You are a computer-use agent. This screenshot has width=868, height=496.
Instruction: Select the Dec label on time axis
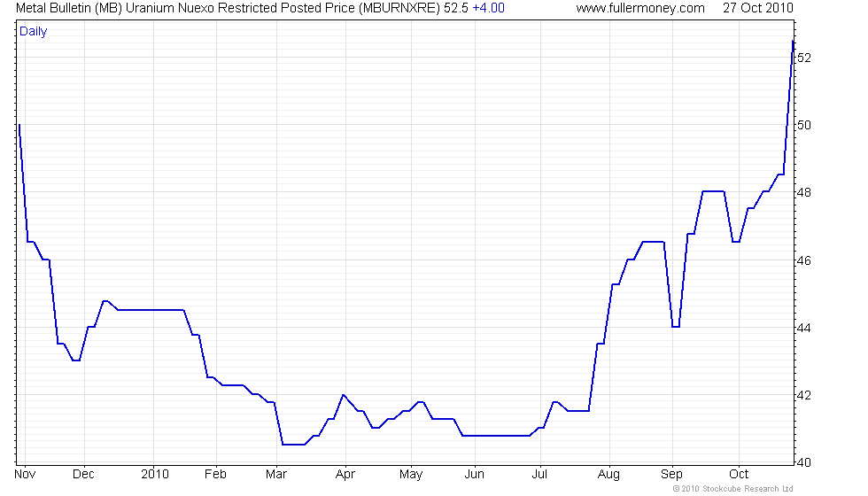pyautogui.click(x=83, y=475)
